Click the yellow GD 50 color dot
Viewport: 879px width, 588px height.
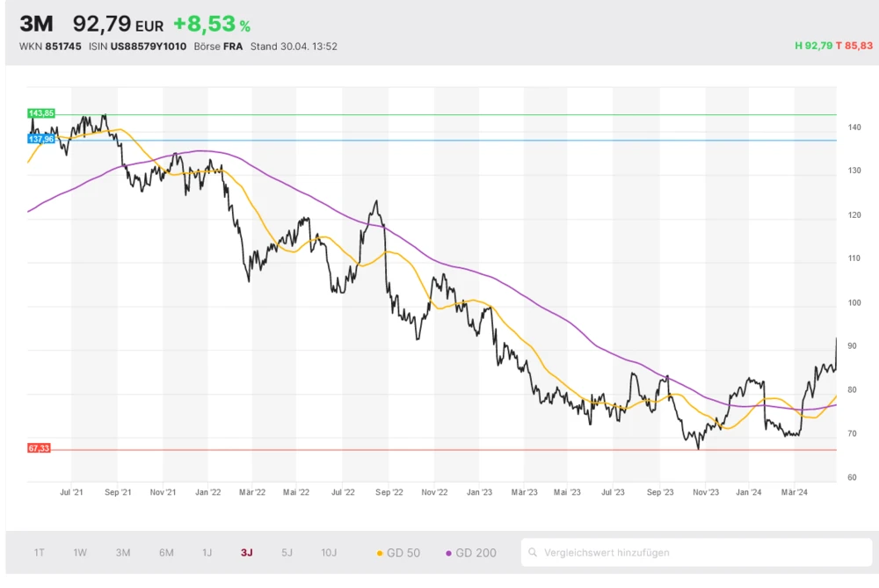(x=380, y=554)
